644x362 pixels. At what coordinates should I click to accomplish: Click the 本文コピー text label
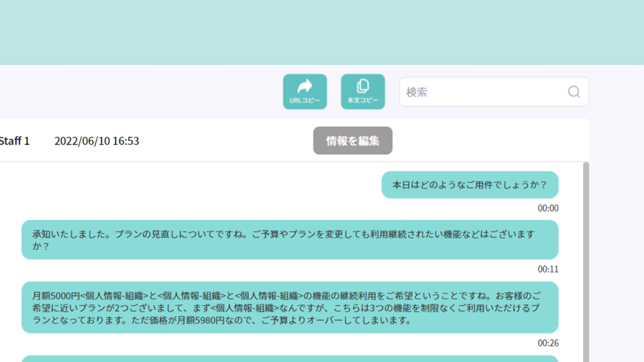(363, 101)
